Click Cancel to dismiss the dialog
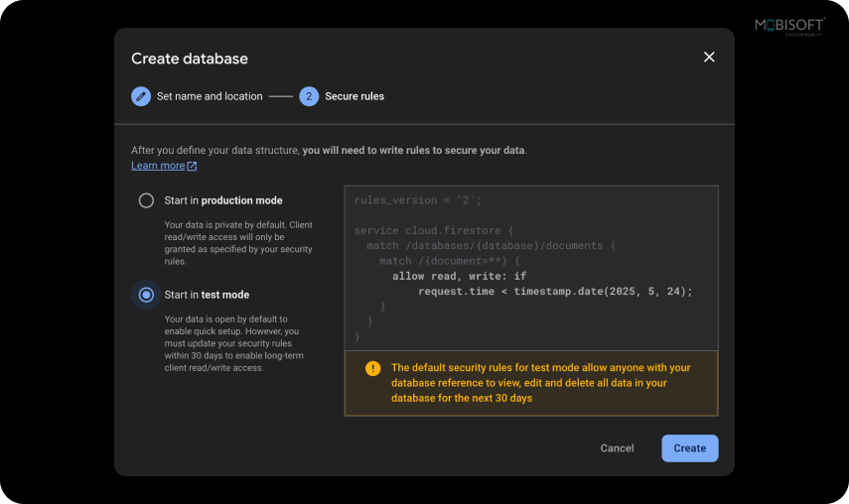The height and width of the screenshot is (504, 849). pos(617,448)
